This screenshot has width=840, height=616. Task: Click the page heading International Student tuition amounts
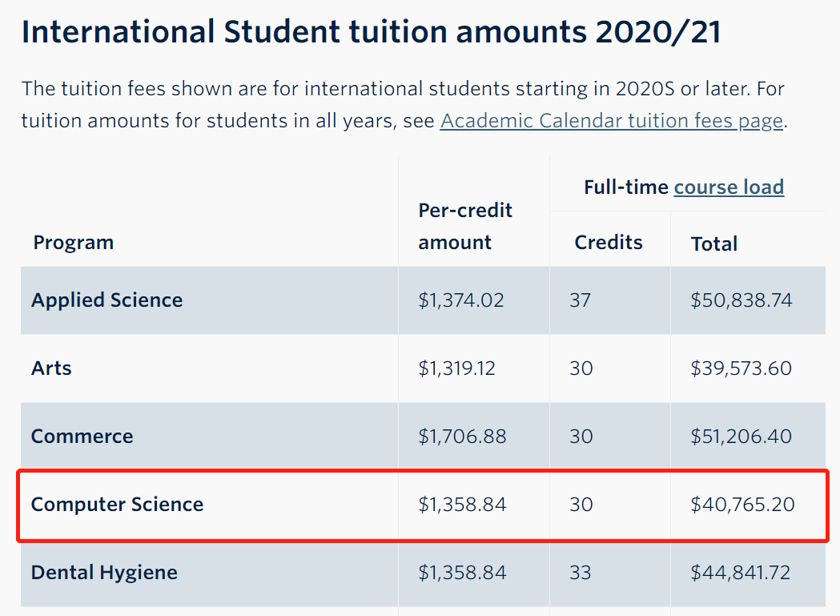point(372,31)
